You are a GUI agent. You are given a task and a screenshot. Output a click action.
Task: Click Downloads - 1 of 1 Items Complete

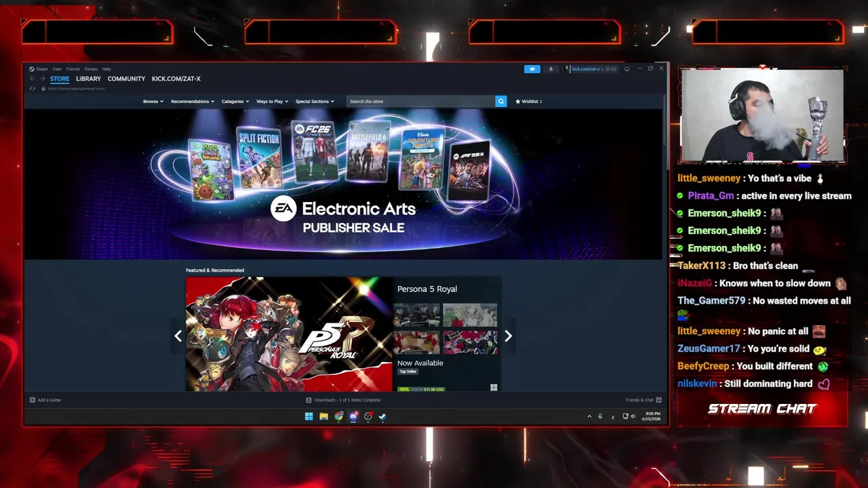pos(347,400)
